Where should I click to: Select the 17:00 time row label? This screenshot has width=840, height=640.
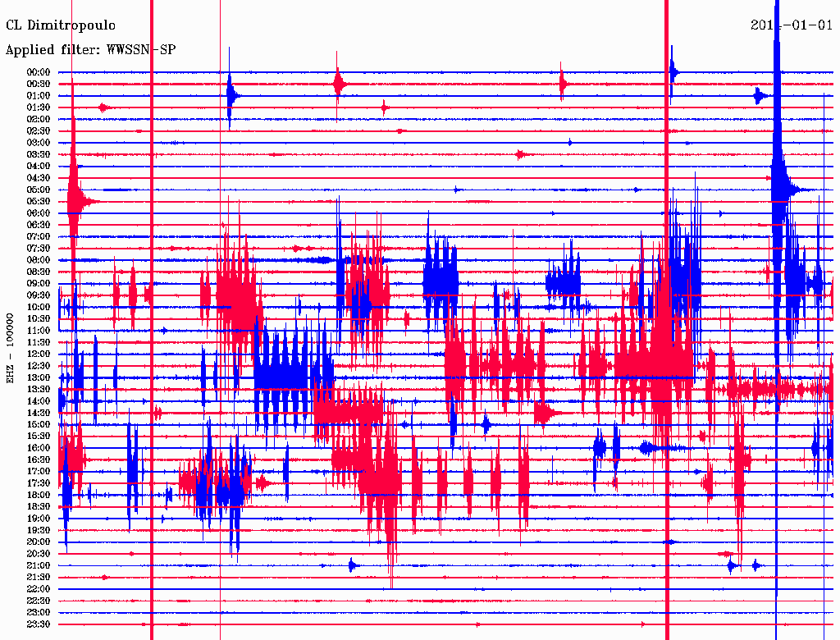pos(39,472)
